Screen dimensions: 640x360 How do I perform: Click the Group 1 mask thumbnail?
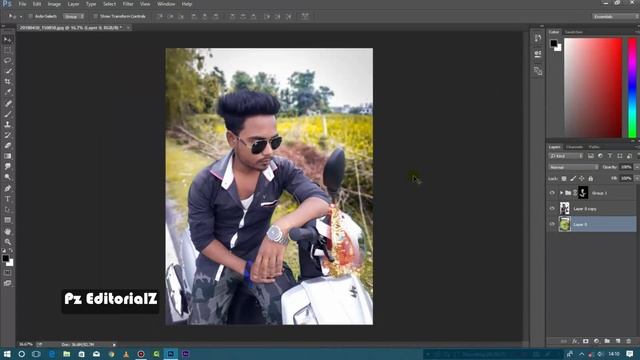583,193
